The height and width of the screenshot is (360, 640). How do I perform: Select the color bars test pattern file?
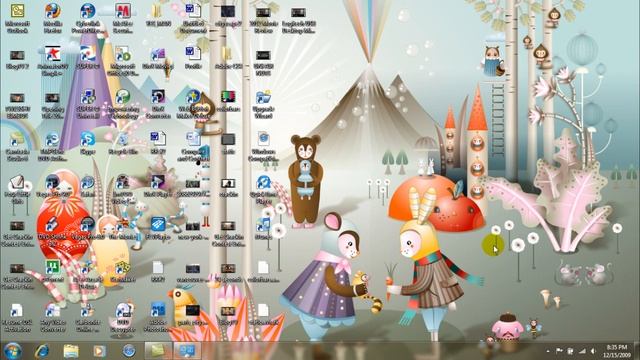point(228,97)
